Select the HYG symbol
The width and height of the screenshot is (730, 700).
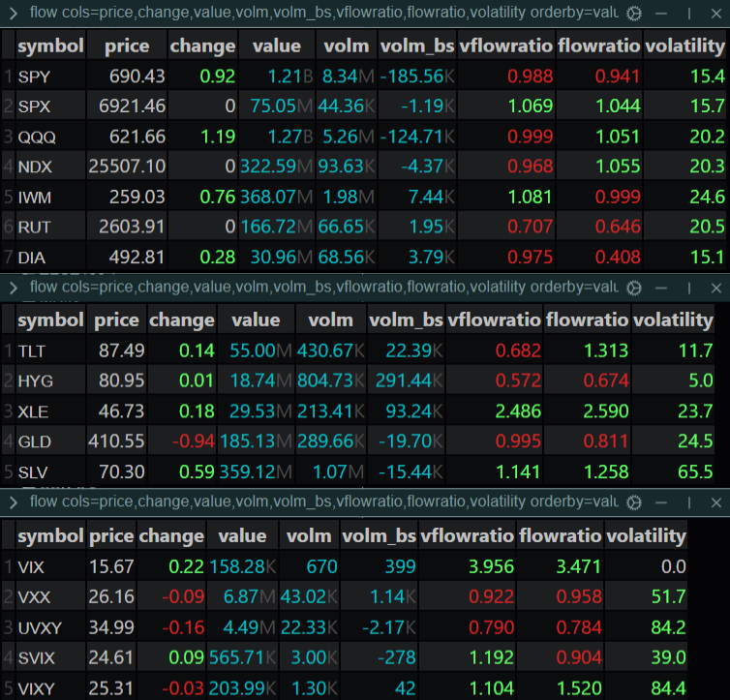pyautogui.click(x=36, y=381)
